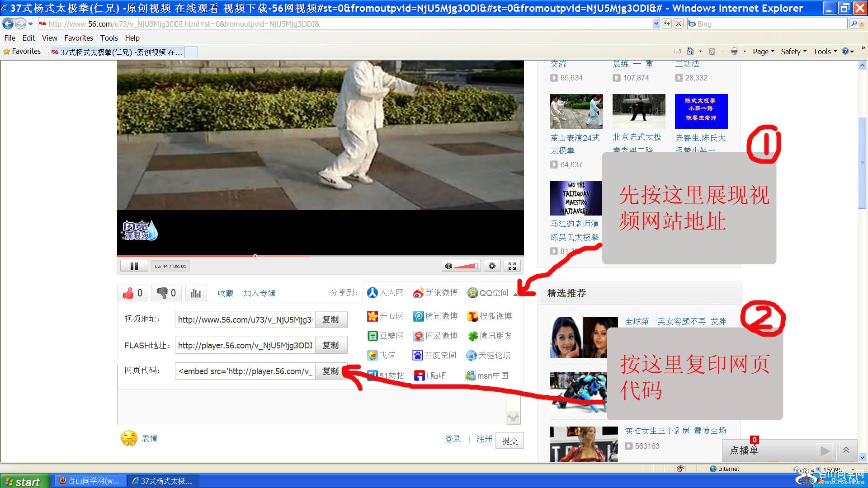868x488 pixels.
Task: Copy the FLASH地址 with 复制 button
Action: coord(331,345)
